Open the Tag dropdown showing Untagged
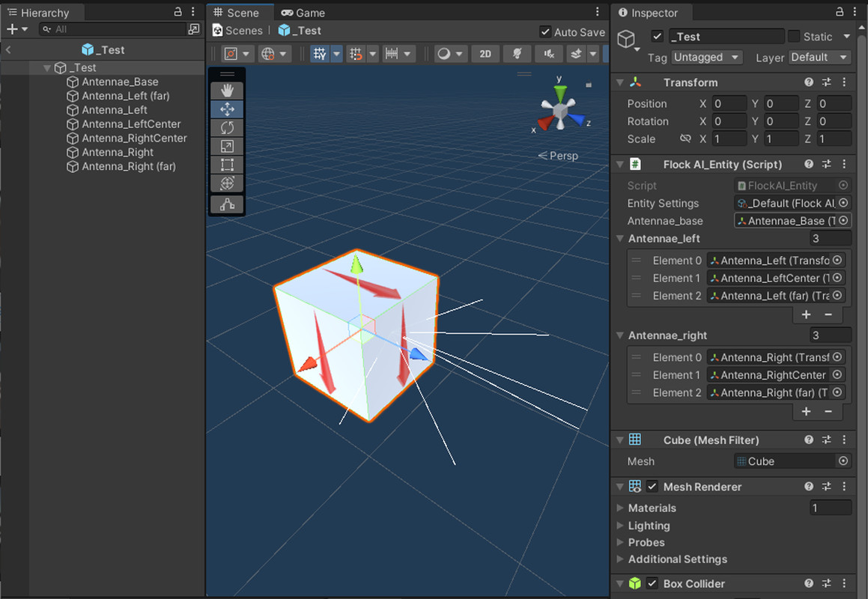868x599 pixels. [706, 57]
